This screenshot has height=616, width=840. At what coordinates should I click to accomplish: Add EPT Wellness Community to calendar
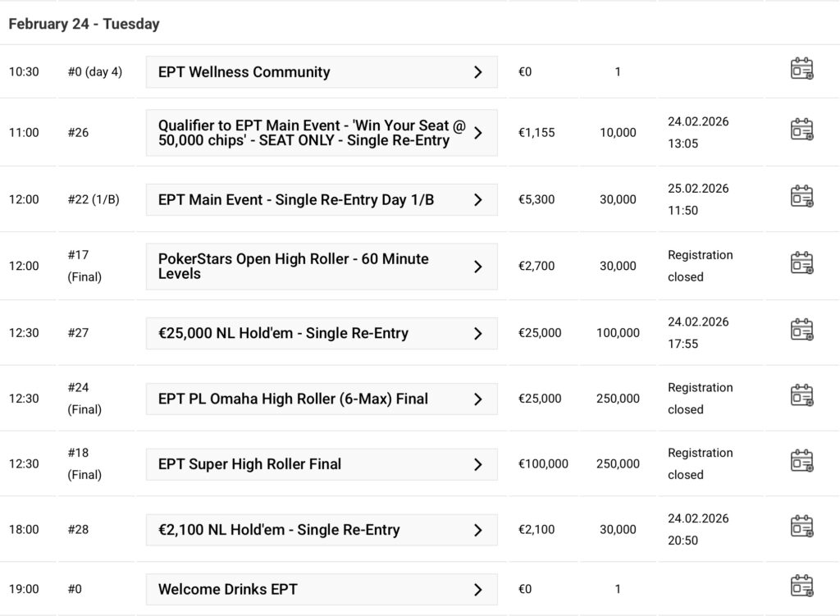click(801, 69)
